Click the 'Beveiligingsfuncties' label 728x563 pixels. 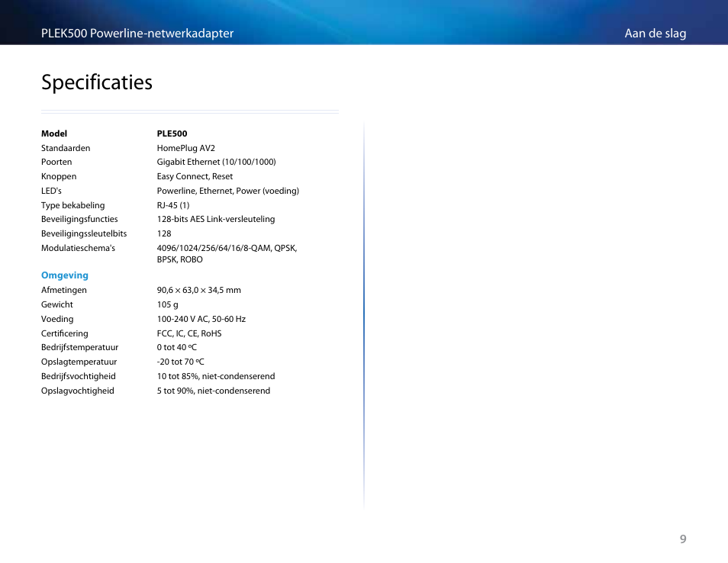[79, 219]
